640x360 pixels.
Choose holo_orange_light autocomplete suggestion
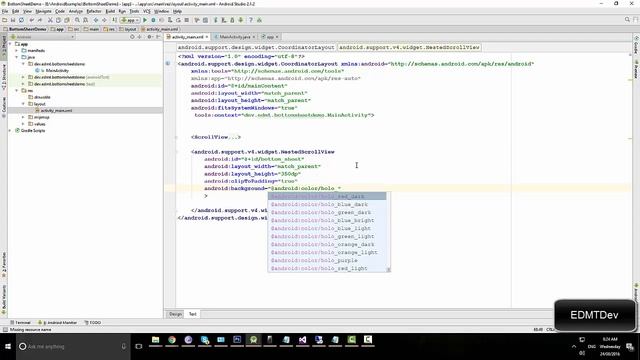327,252
